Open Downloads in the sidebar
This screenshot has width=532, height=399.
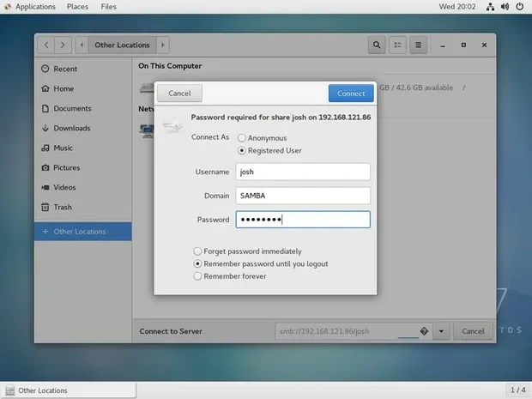click(82, 128)
